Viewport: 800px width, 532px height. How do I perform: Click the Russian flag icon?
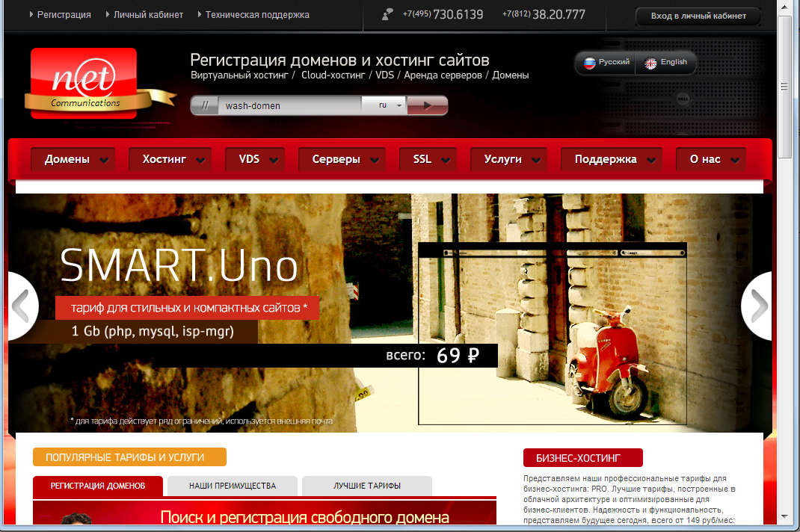point(589,63)
